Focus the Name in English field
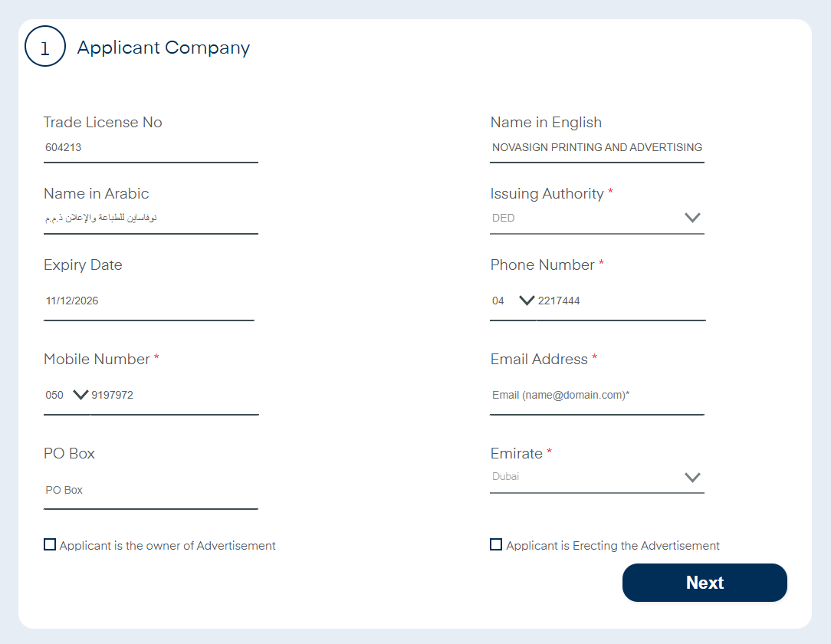 tap(596, 147)
